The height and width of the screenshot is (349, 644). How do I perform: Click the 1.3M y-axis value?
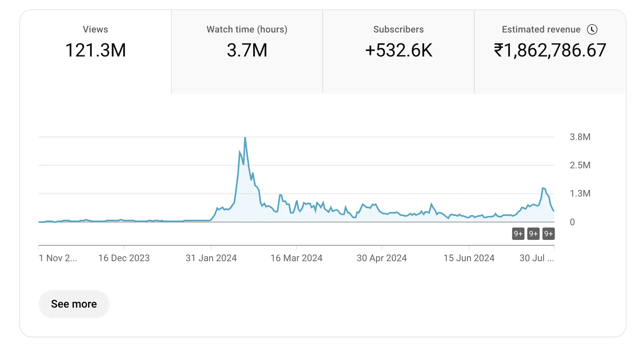coord(580,193)
